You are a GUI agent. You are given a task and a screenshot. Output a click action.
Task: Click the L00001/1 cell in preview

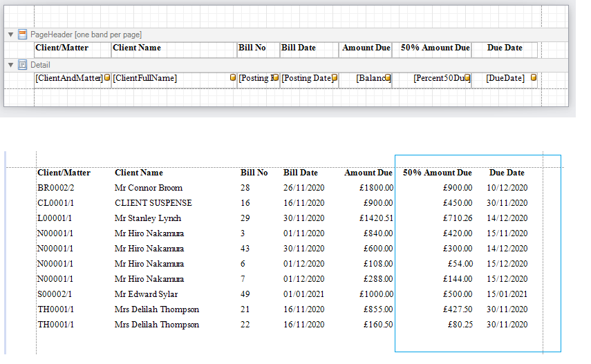(x=55, y=218)
